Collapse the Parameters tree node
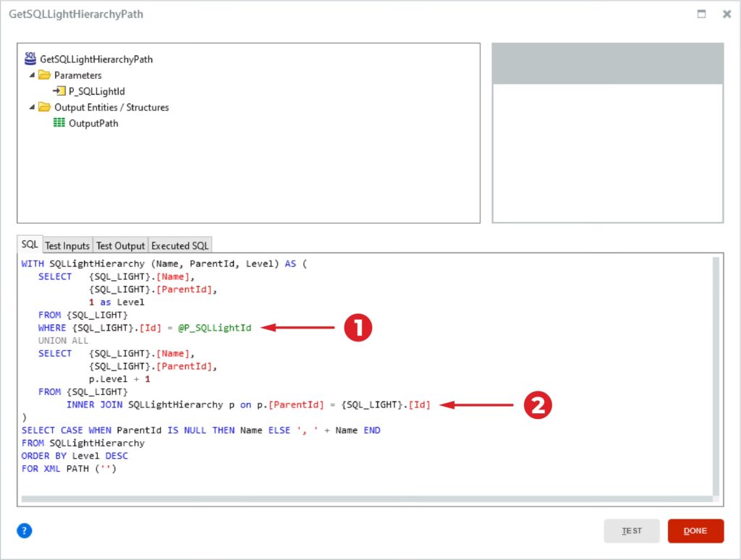This screenshot has width=741, height=560. tap(33, 75)
